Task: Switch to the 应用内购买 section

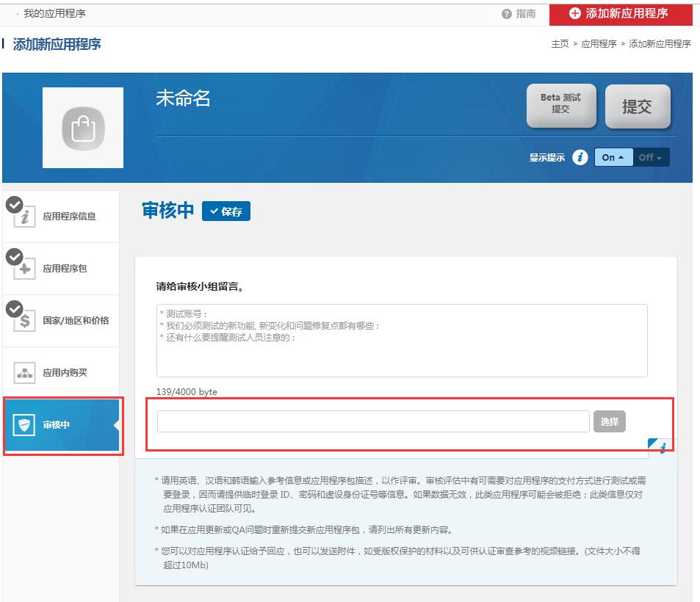Action: coord(61,373)
